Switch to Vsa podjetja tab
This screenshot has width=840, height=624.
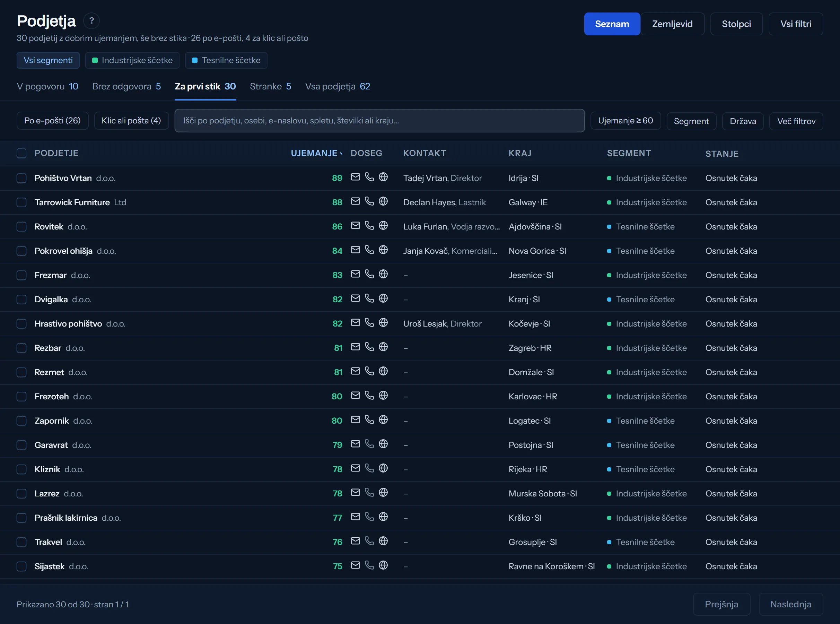(x=338, y=87)
